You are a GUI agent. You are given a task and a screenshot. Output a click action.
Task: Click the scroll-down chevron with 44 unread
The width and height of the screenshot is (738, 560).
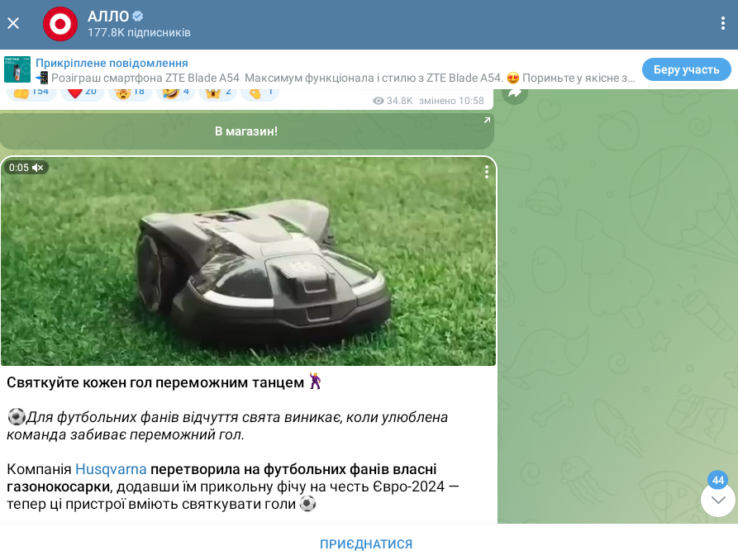point(717,499)
